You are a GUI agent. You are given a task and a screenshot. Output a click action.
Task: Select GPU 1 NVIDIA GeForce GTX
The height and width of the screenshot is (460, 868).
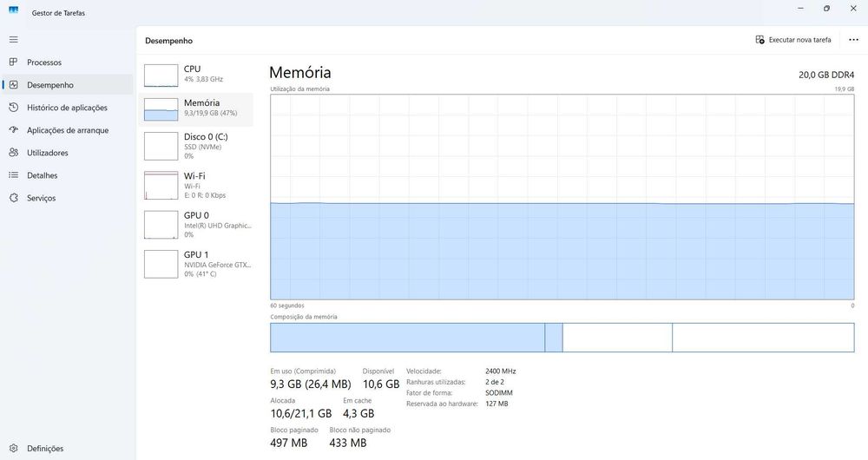[197, 264]
